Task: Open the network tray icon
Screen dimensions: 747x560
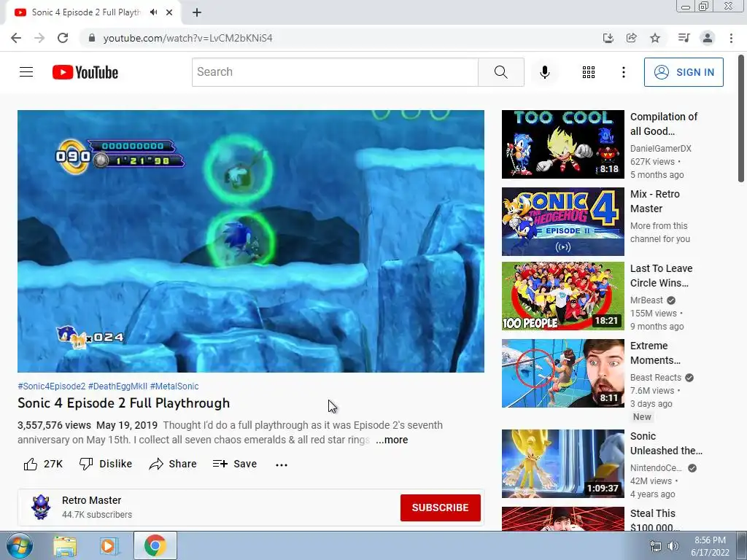Action: pyautogui.click(x=656, y=546)
